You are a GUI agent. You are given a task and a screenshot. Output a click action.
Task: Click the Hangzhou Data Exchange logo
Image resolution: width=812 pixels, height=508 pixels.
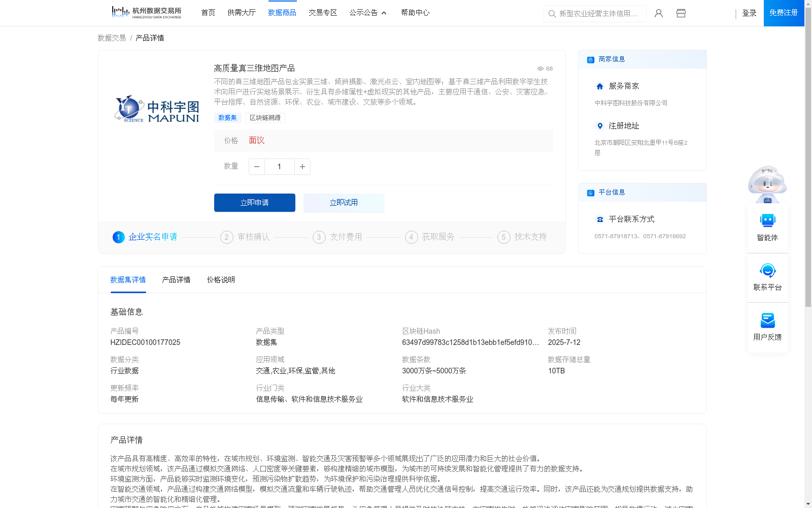tap(146, 12)
